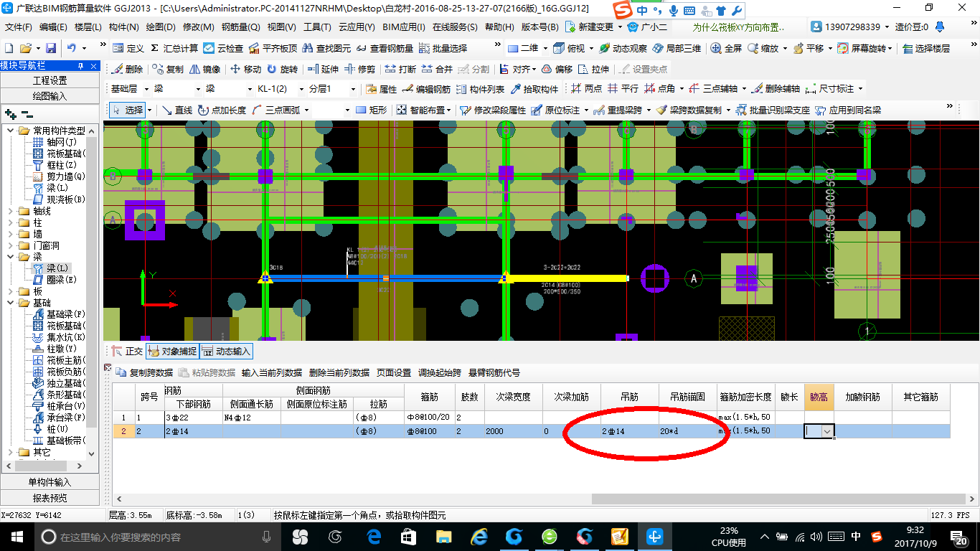Open the KL-1(2) component dropdown

[301, 89]
